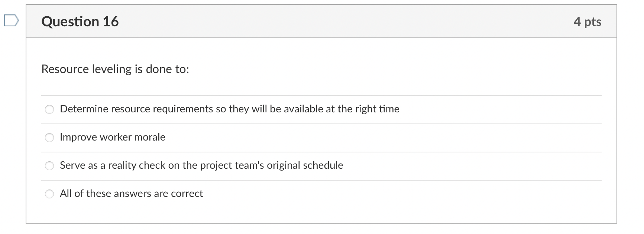Click the number '16' in the question header
Image resolution: width=644 pixels, height=234 pixels.
point(111,22)
